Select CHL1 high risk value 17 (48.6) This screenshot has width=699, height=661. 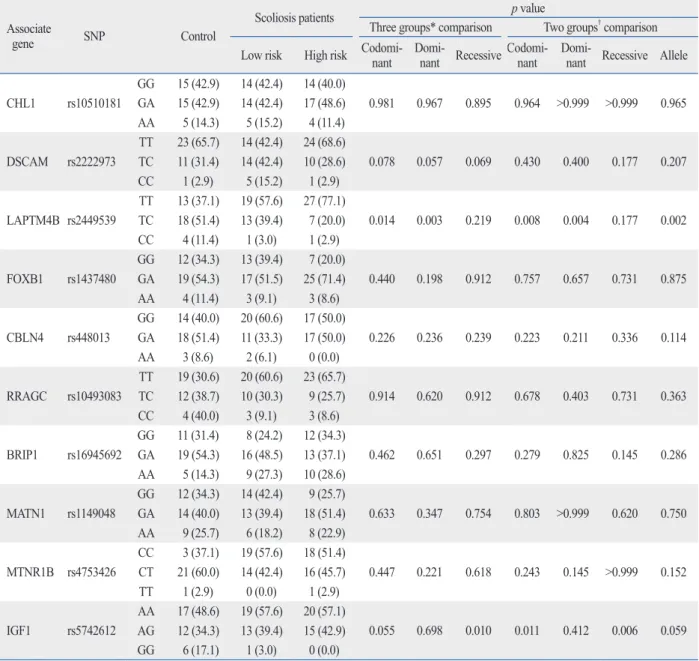[x=325, y=103]
